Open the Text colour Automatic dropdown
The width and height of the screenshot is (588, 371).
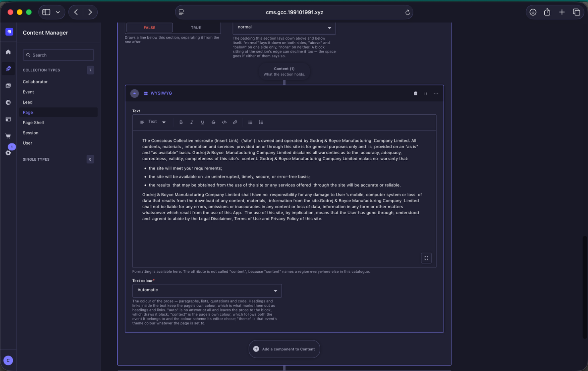[x=207, y=290]
